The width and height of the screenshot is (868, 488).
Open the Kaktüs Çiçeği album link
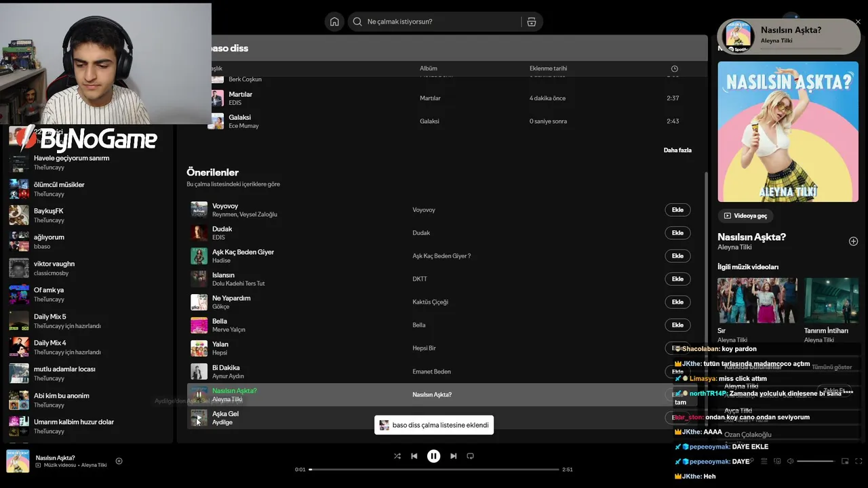click(431, 302)
